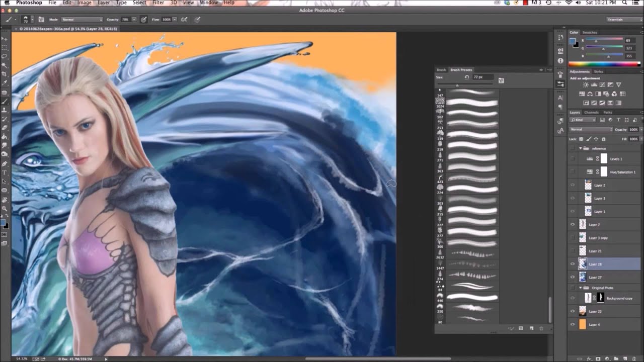Show Layer 21
This screenshot has height=362, width=644.
click(573, 251)
